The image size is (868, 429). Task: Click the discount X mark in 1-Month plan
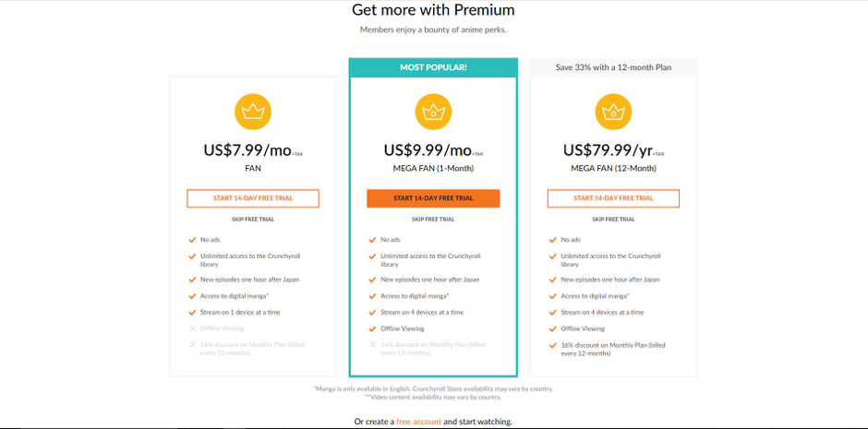(x=372, y=345)
